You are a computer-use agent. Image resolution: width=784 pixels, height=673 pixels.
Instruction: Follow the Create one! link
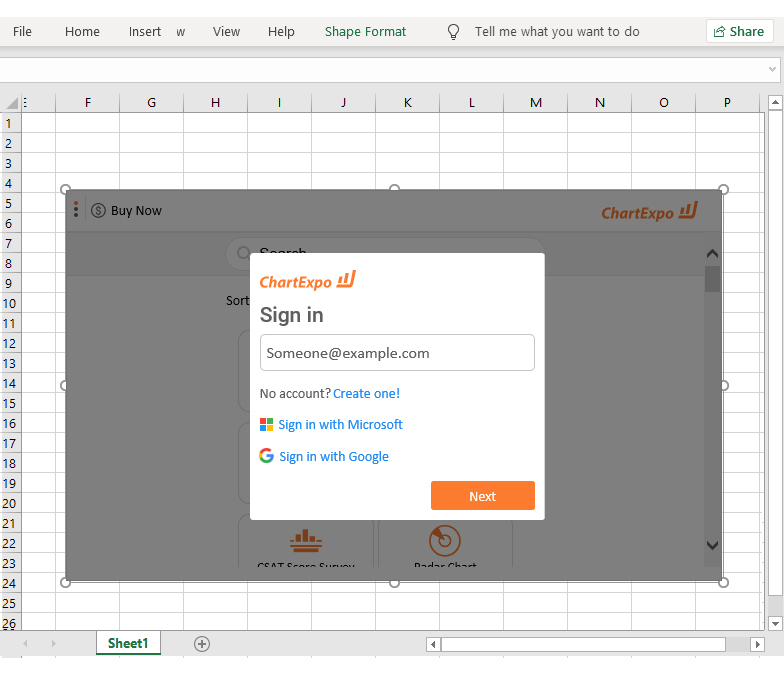click(x=366, y=394)
